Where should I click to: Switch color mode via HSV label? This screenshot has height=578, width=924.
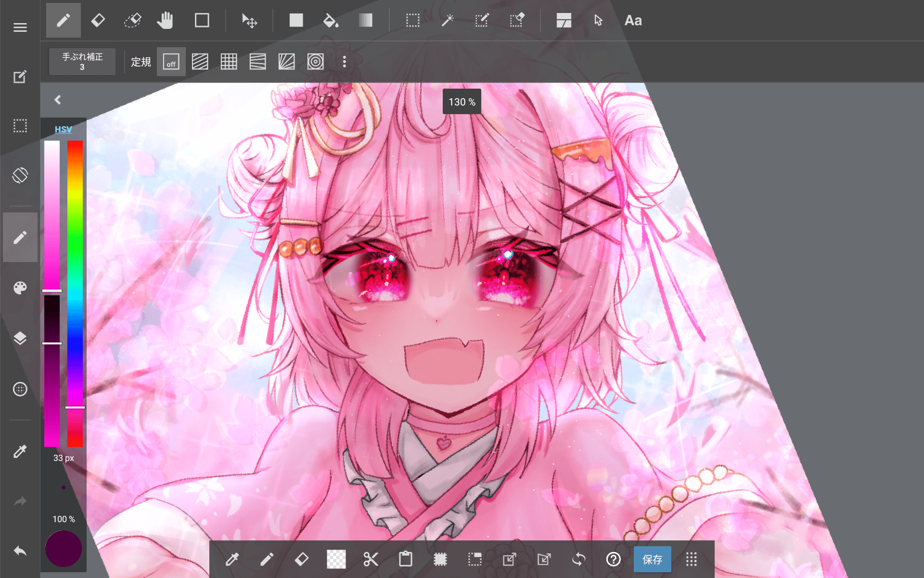(63, 130)
